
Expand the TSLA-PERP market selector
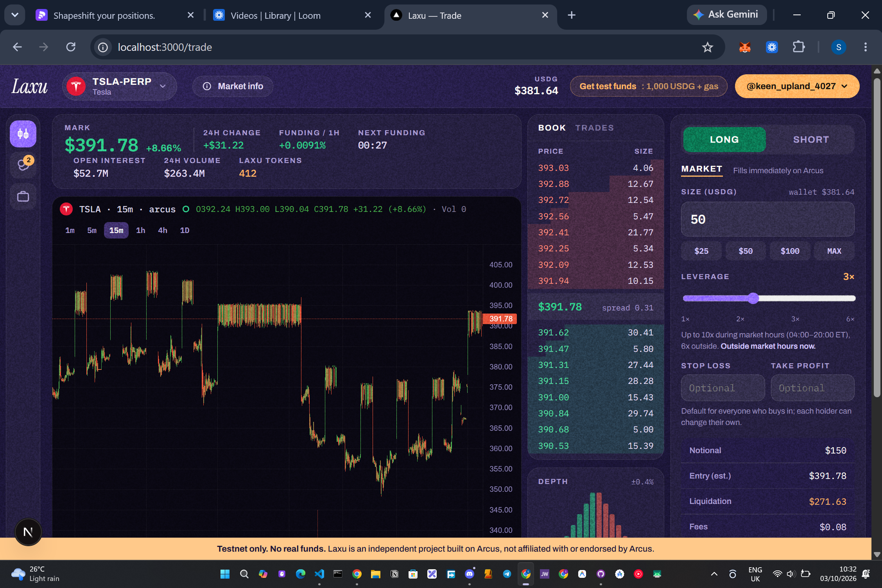pyautogui.click(x=120, y=86)
